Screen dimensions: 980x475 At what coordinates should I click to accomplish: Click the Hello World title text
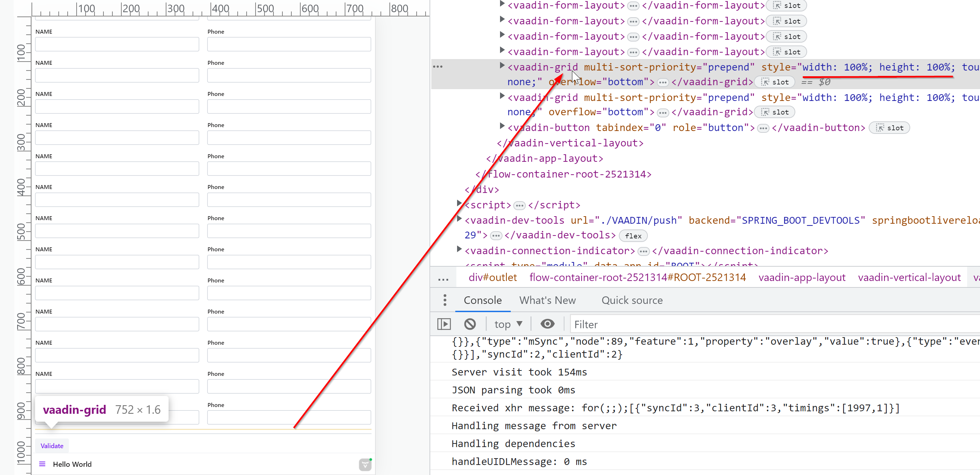[x=72, y=464]
